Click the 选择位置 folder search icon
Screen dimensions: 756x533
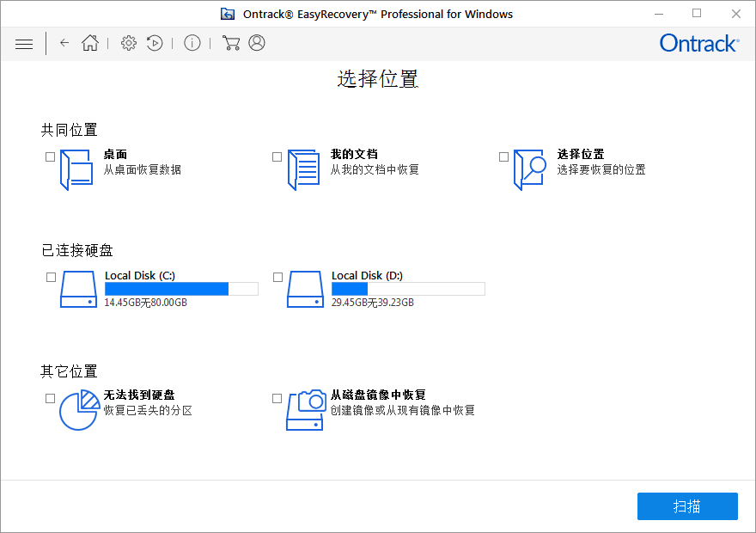pos(530,170)
